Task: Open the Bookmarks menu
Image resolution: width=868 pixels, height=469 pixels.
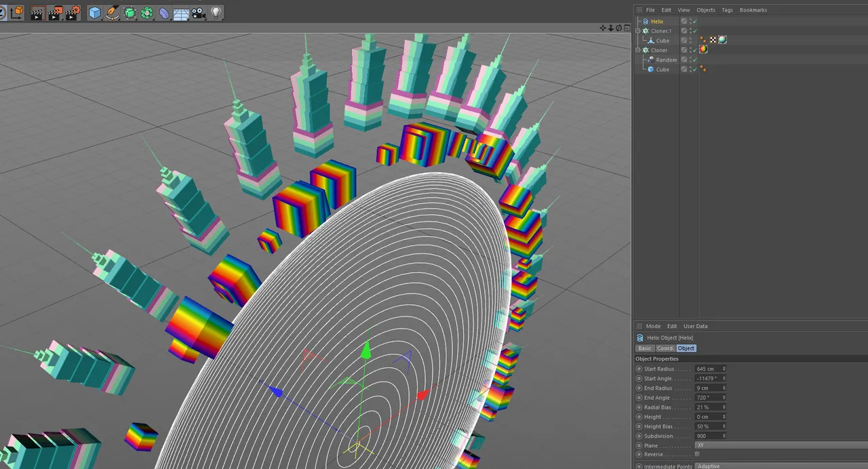Action: [x=753, y=10]
